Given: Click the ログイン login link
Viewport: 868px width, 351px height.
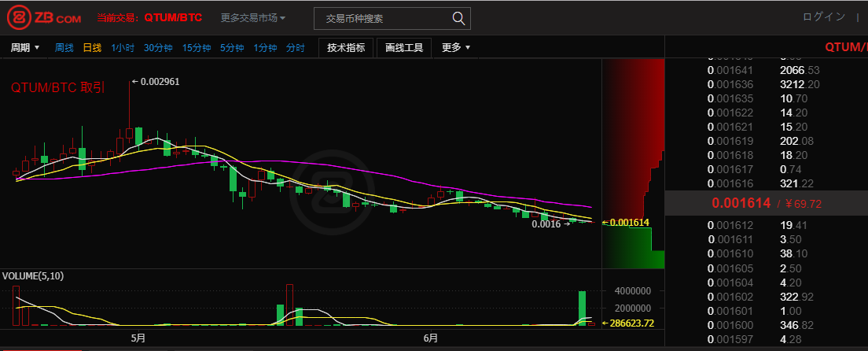Looking at the screenshot, I should pos(824,17).
